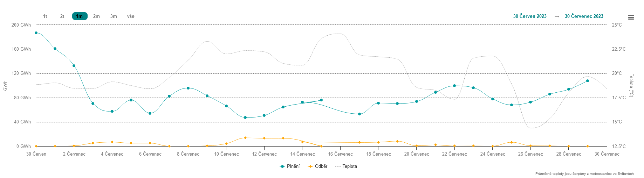This screenshot has height=178, width=644.
Task: Click the arrow between the date range fields
Action: coord(557,16)
